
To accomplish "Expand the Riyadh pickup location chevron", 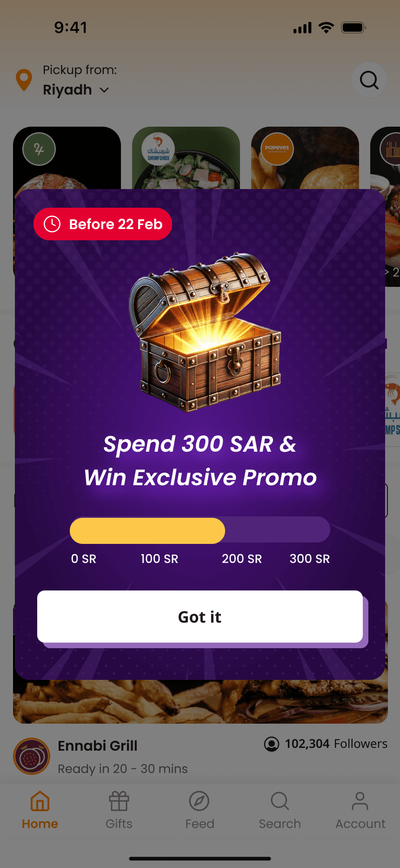I will [x=105, y=90].
